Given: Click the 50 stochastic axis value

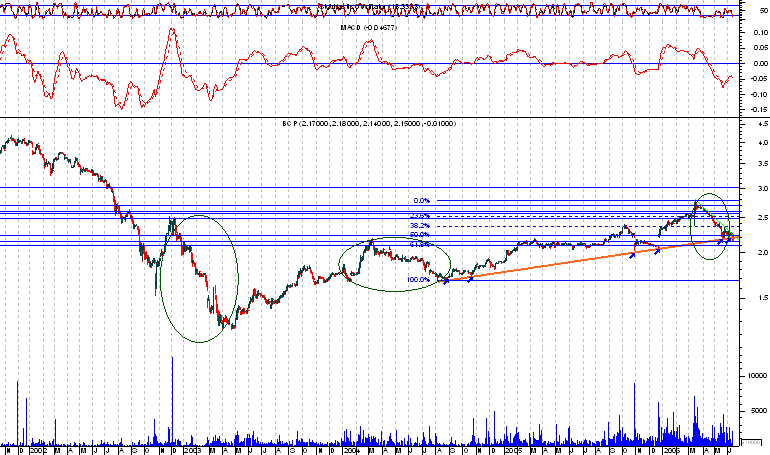Looking at the screenshot, I should (764, 10).
